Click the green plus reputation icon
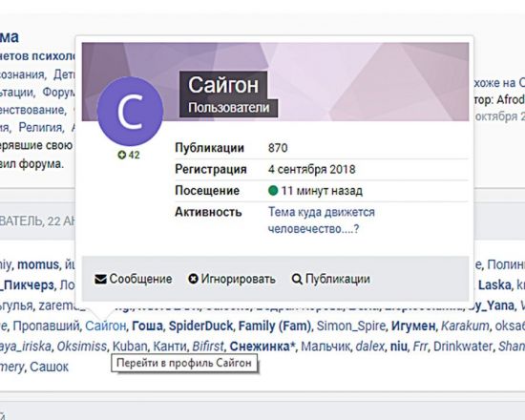Viewport: 525px width, 420px height. pyautogui.click(x=122, y=155)
